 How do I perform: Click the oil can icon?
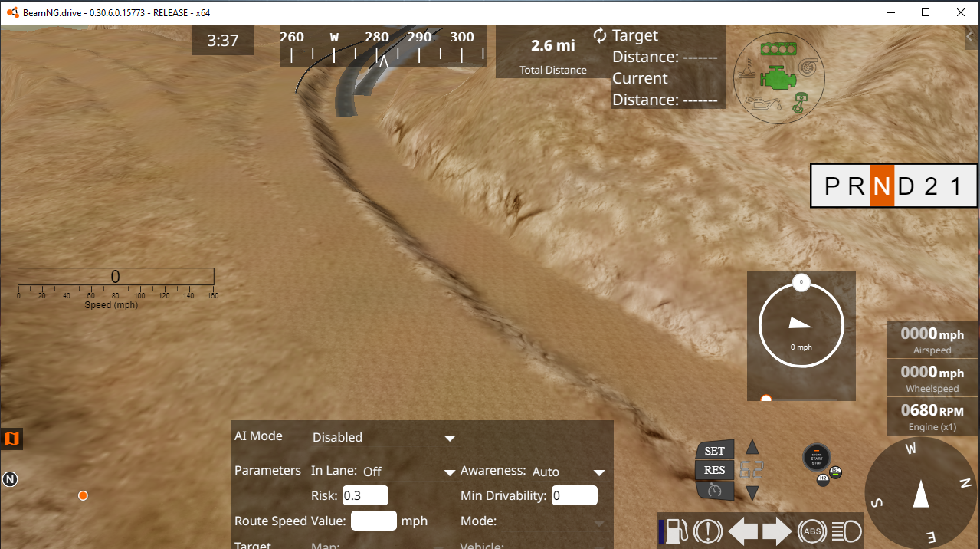pos(763,104)
